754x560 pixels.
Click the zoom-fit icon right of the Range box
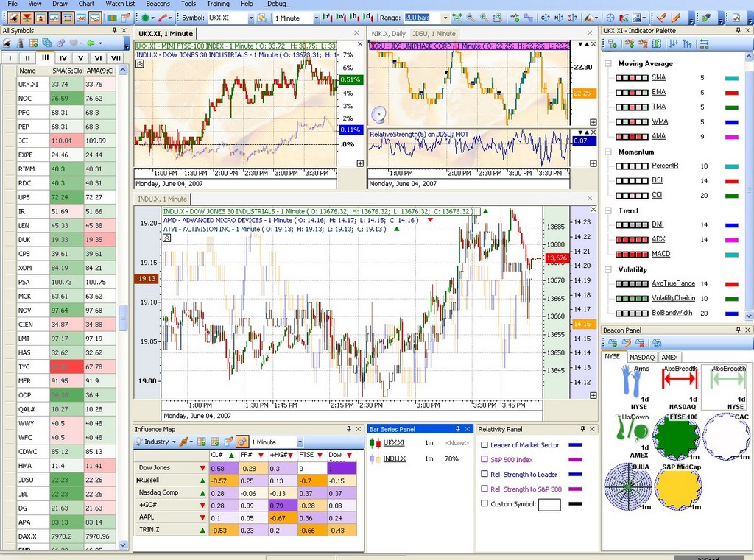(x=457, y=18)
